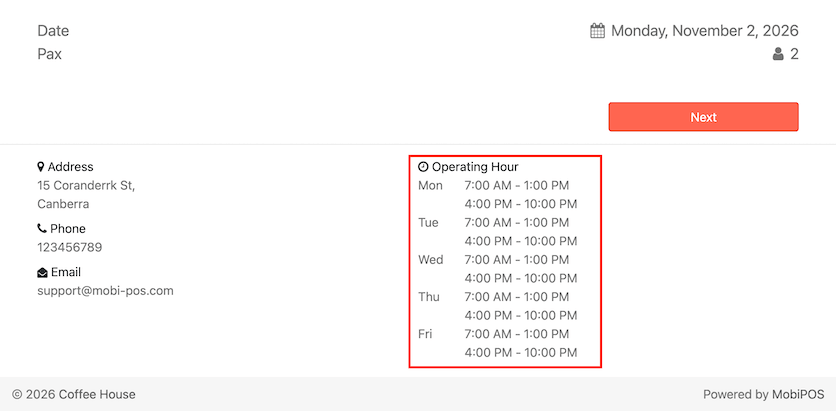Click the Fri day label

coord(425,334)
